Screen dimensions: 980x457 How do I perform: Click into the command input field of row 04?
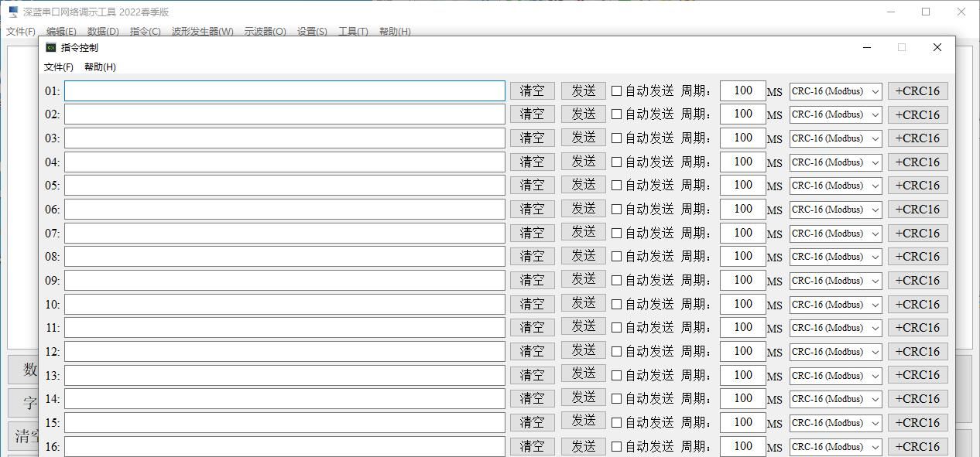[285, 162]
